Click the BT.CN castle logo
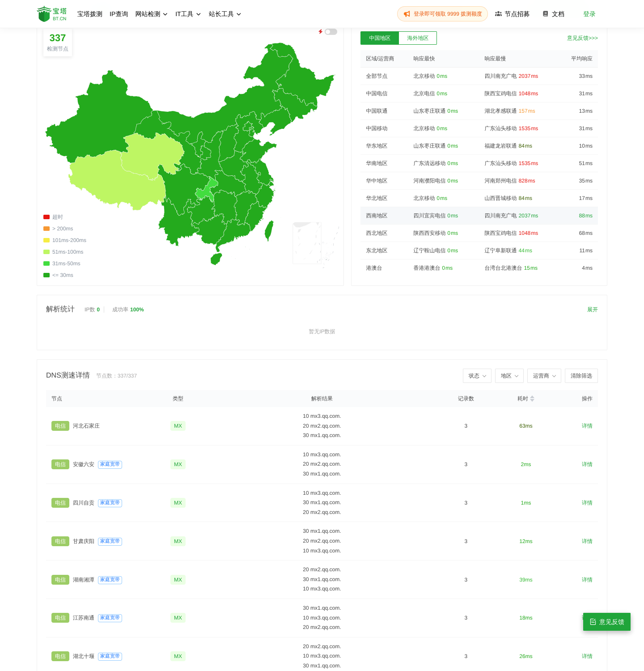The image size is (644, 671). point(52,14)
